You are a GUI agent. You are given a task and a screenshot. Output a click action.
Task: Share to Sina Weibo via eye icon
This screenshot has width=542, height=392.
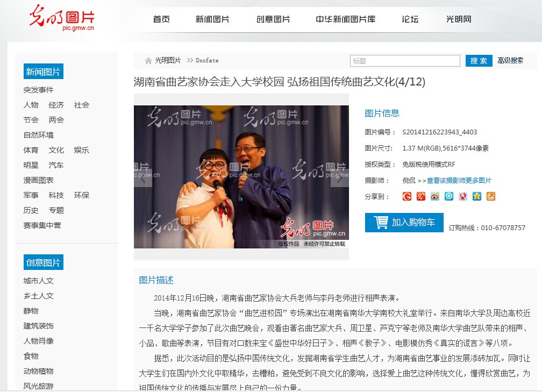435,196
